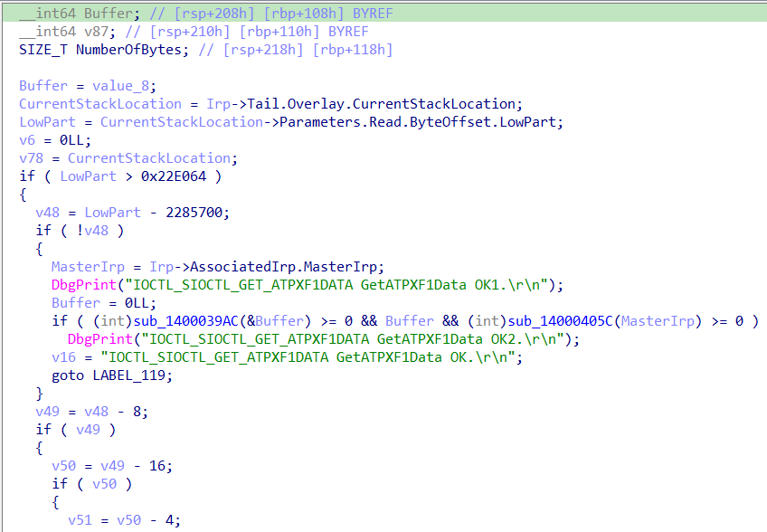Screen dimensions: 767x532
Task: Click DbgPrint on the OK1 message line
Action: pyautogui.click(x=79, y=284)
